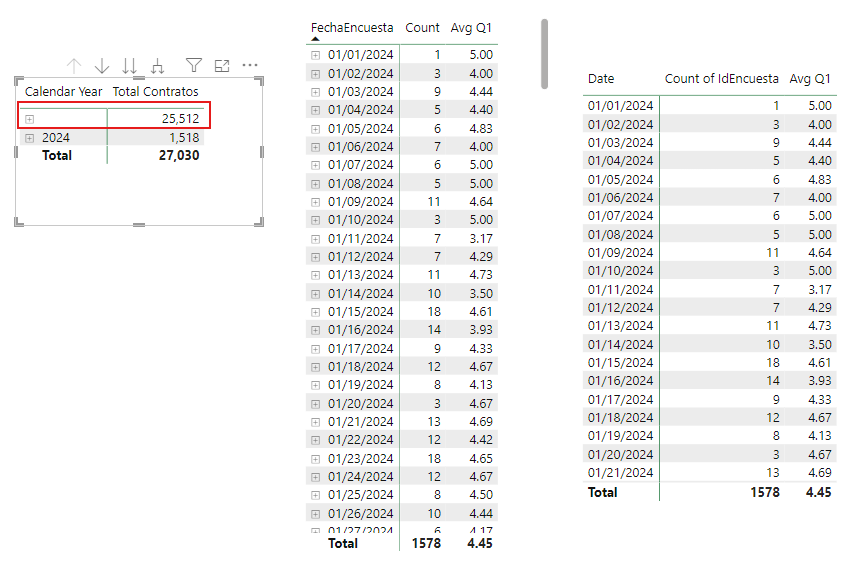Click 01/15/2024 in the Date table

pos(621,363)
